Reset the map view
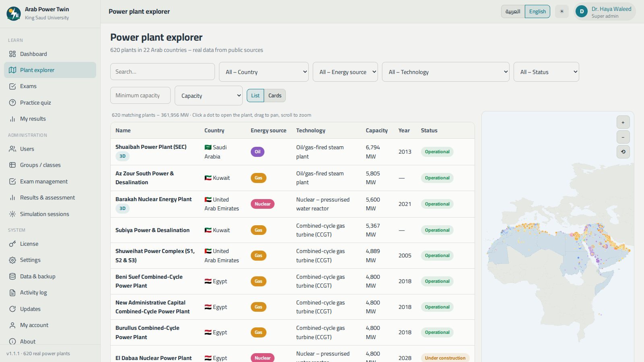 623,152
